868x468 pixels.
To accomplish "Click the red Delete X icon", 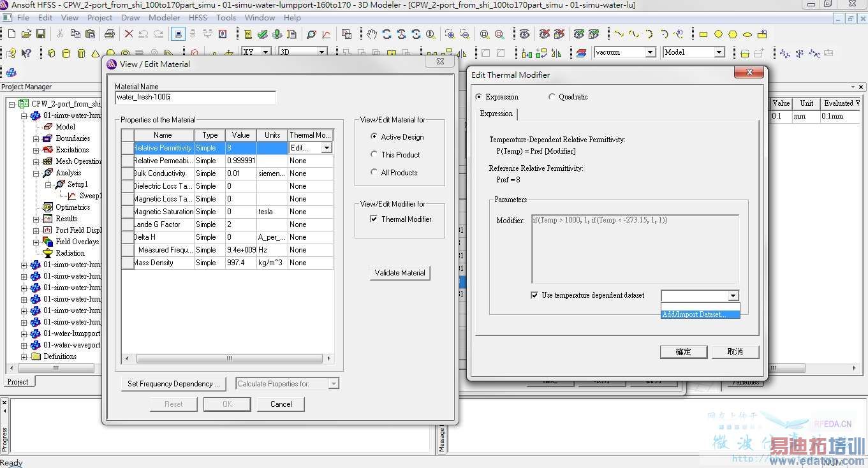I will [129, 34].
